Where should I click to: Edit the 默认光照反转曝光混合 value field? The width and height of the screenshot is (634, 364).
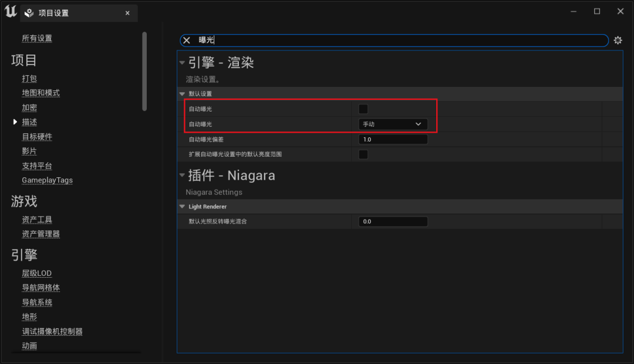(x=392, y=221)
